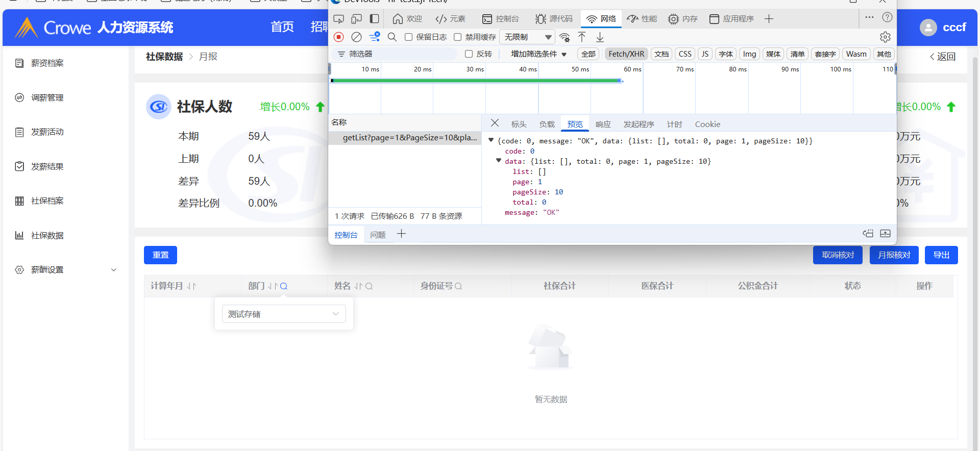Toggle device emulation icon
This screenshot has height=451, width=980.
click(x=356, y=19)
